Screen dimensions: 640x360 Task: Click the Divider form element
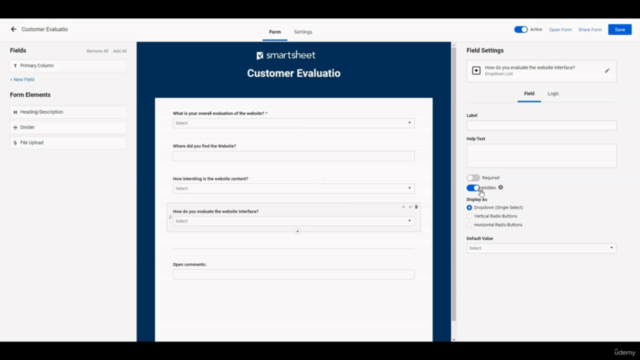coord(68,127)
